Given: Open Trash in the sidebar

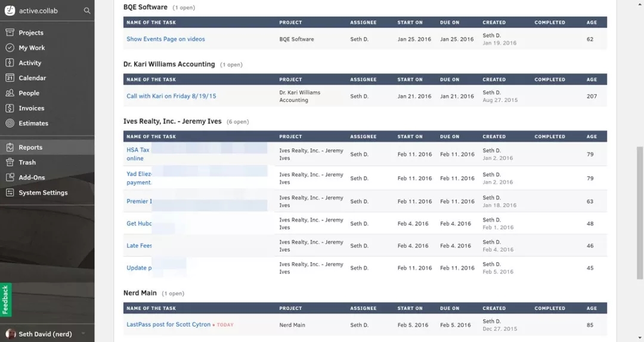Looking at the screenshot, I should [x=27, y=163].
